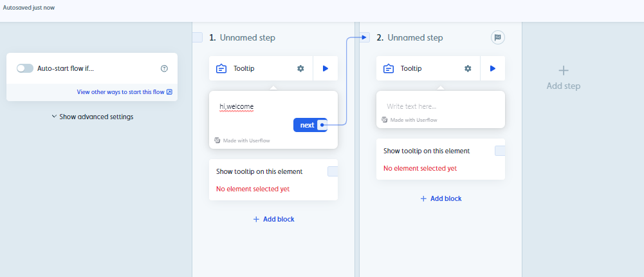644x277 pixels.
Task: Click step 1 entry connector box
Action: [198, 37]
